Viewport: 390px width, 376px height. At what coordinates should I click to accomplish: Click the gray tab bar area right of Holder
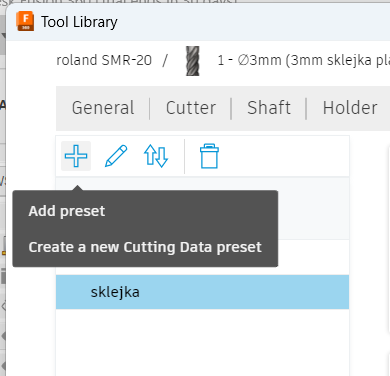click(385, 108)
